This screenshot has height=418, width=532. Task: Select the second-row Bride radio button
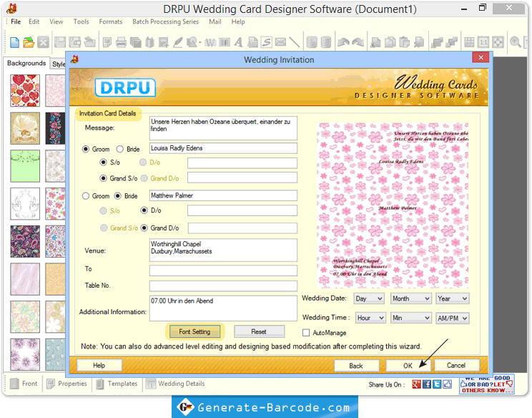[118, 196]
